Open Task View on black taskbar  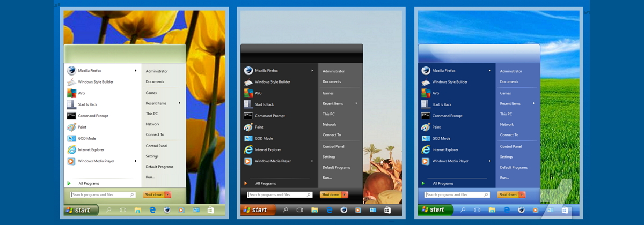(300, 210)
